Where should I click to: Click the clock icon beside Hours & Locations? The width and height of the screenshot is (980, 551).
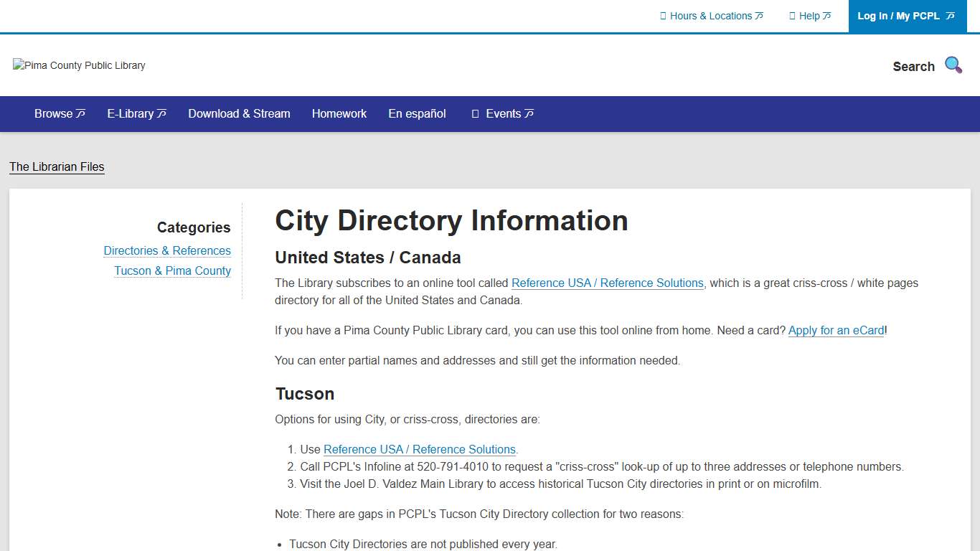point(663,16)
